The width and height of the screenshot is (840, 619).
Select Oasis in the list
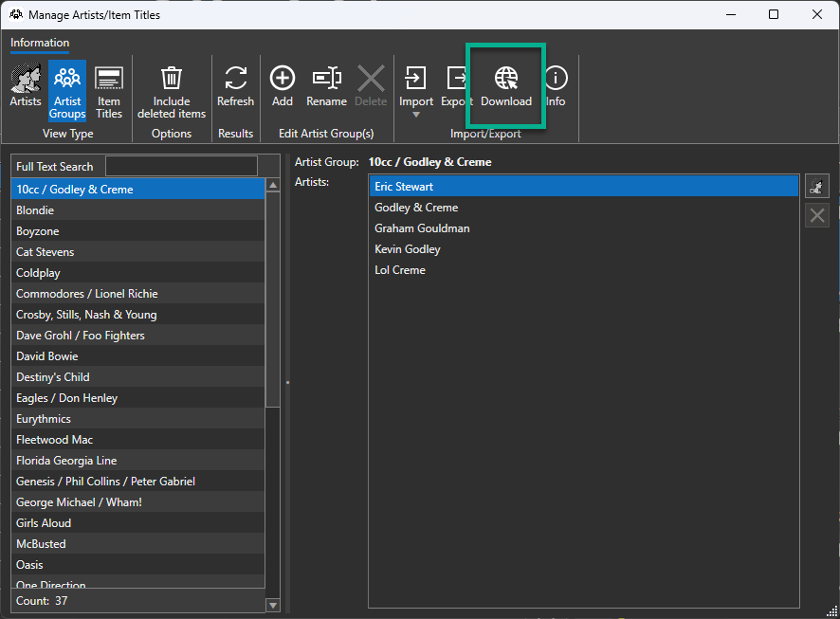click(137, 565)
